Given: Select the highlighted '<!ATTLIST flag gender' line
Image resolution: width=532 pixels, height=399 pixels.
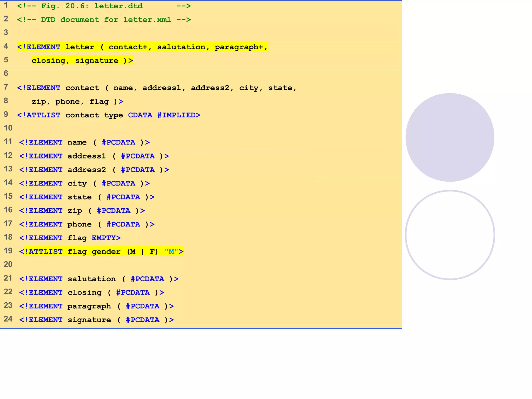Looking at the screenshot, I should pyautogui.click(x=101, y=251).
